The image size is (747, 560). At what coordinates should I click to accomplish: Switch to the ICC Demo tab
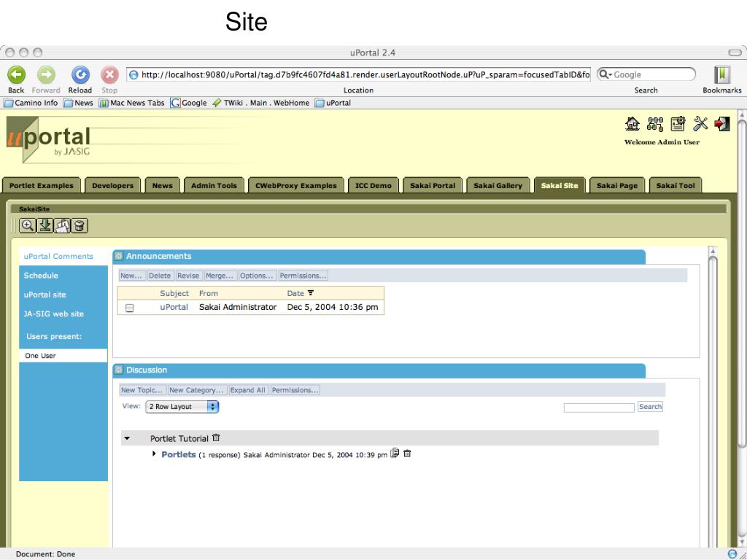tap(373, 186)
